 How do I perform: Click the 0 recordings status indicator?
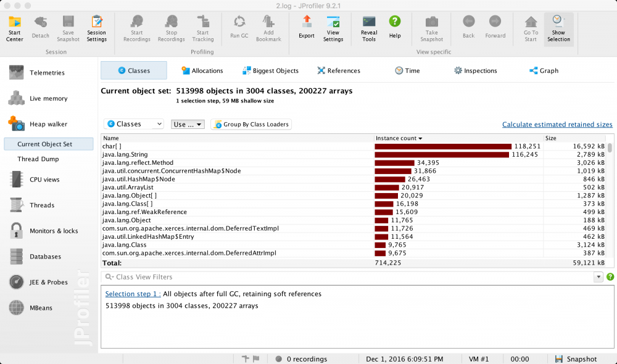(302, 359)
